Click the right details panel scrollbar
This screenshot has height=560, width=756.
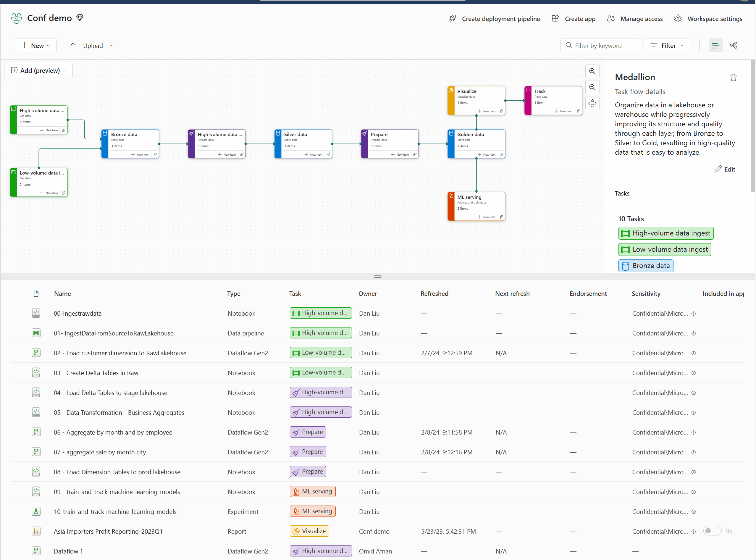[753, 125]
